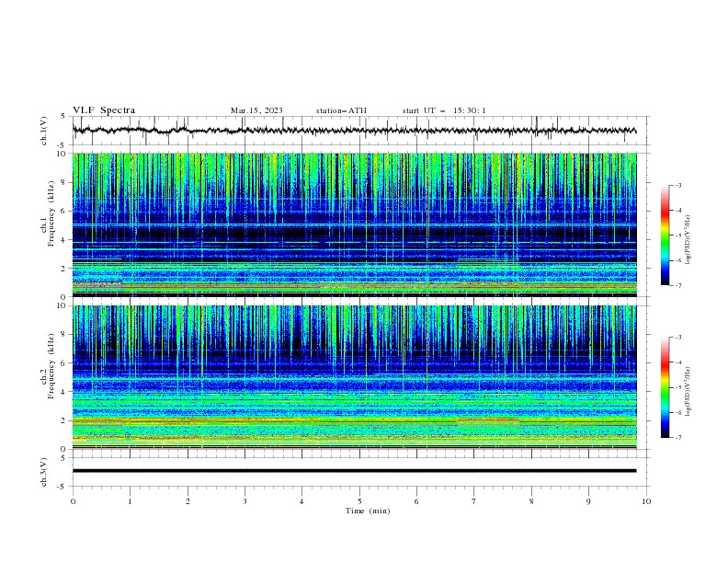Click the 'Time (min)' x-axis label
This screenshot has width=728, height=563.
[368, 511]
